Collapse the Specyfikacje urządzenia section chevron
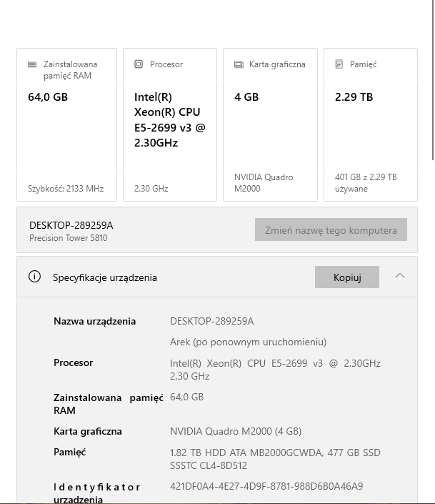 tap(400, 276)
